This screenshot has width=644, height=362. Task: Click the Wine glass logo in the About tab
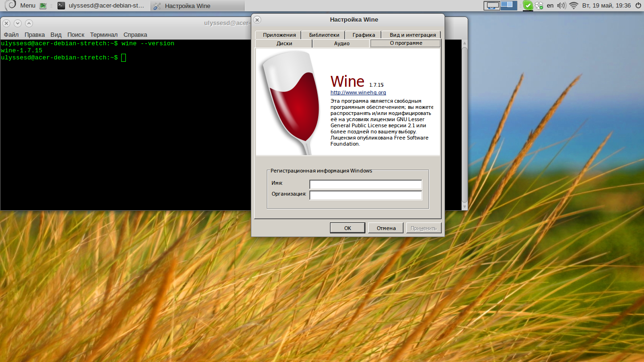coord(292,101)
